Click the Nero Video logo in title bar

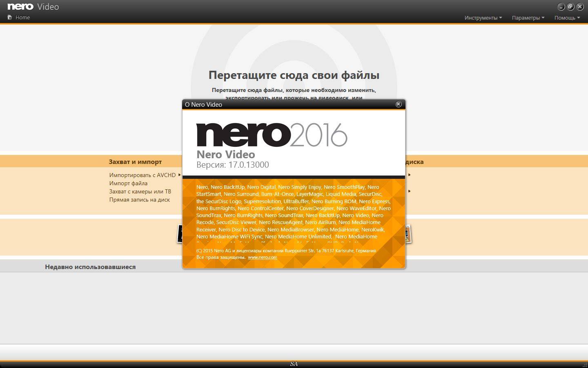click(33, 7)
